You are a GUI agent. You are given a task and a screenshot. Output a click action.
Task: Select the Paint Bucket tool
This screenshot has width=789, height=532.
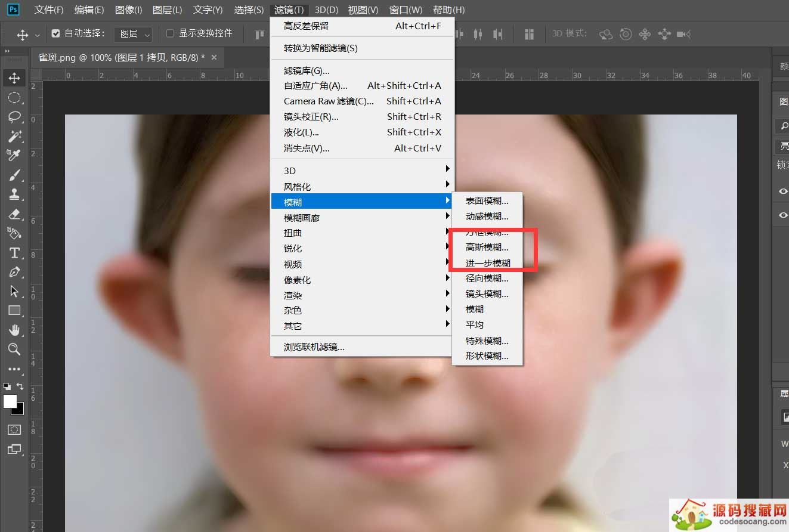point(14,233)
